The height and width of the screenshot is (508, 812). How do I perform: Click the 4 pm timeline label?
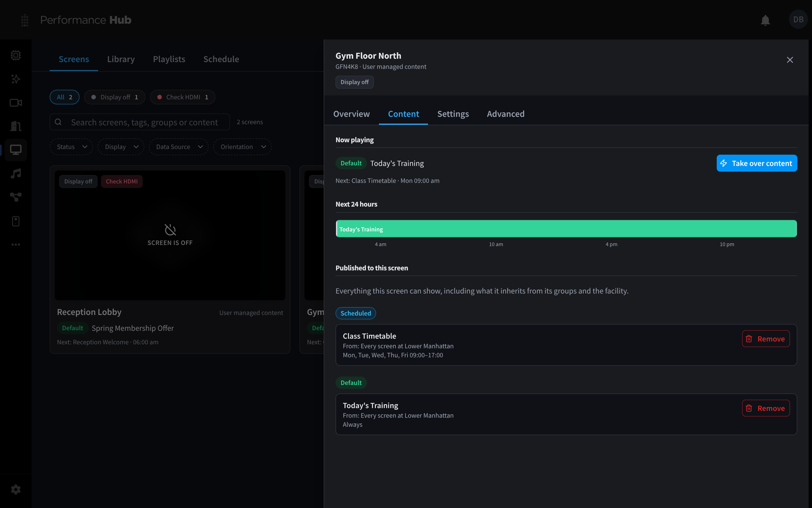pos(611,244)
